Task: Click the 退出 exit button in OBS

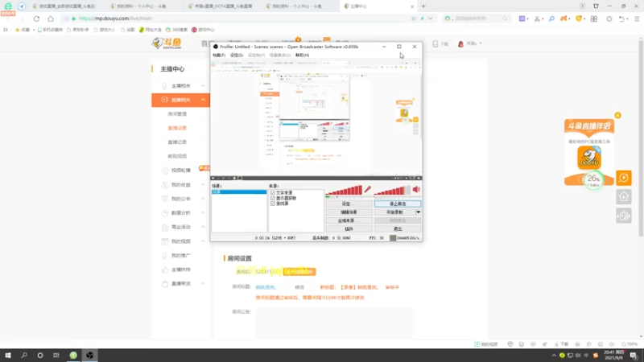Action: [397, 229]
